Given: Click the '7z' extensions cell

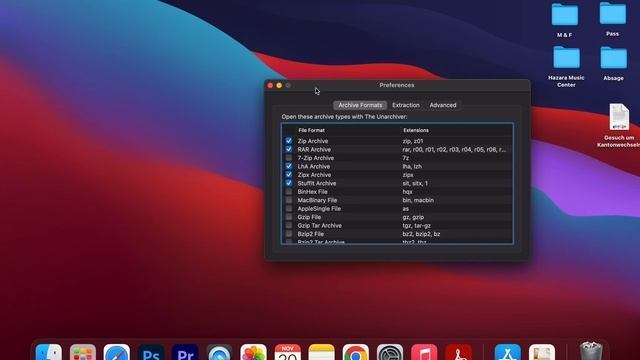Looking at the screenshot, I should pos(405,158).
